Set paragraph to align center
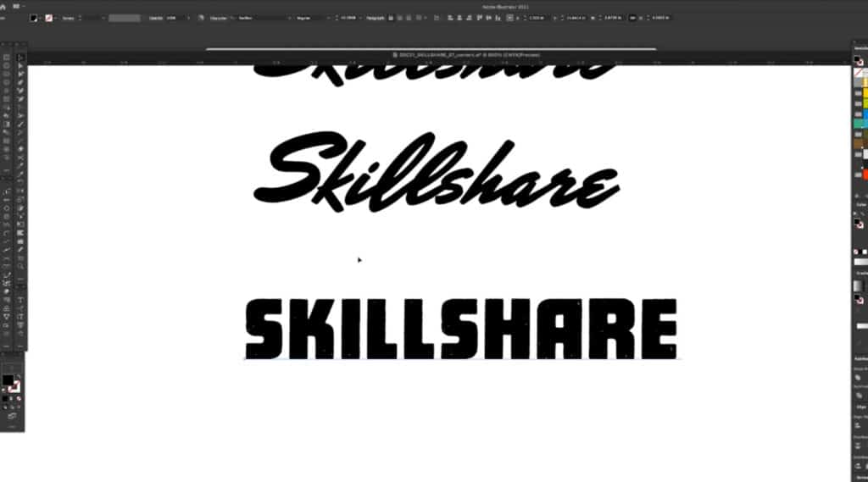868x482 pixels. (400, 19)
